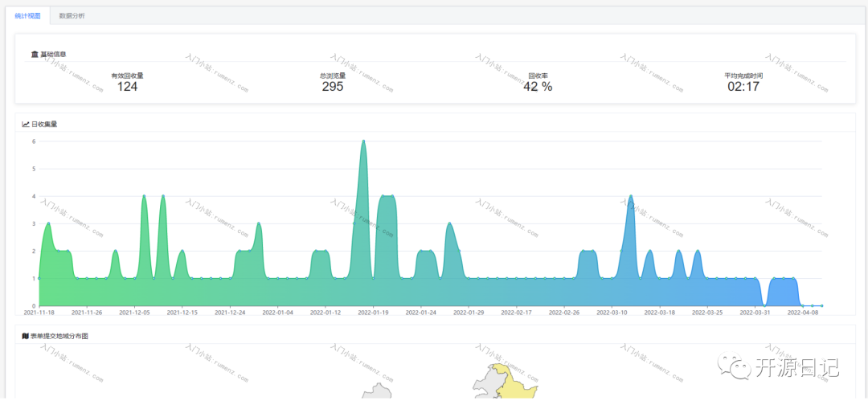Viewport: 868px width, 405px height.
Task: Click the y-axis value 5
Action: [x=34, y=169]
